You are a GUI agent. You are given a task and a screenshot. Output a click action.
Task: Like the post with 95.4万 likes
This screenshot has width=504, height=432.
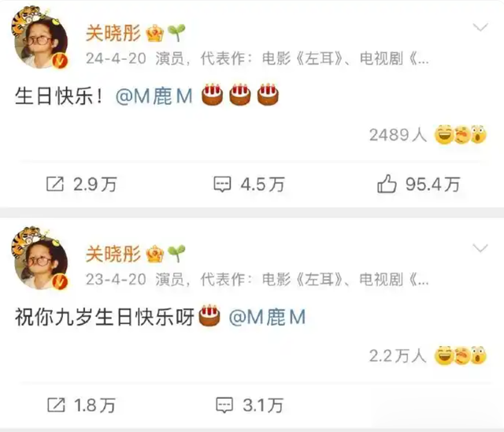pos(387,184)
